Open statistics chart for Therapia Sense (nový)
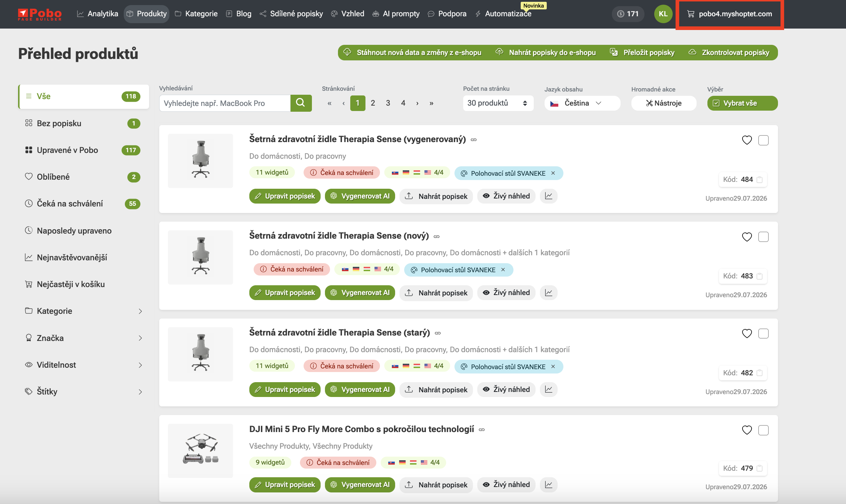The width and height of the screenshot is (846, 504). pos(549,292)
